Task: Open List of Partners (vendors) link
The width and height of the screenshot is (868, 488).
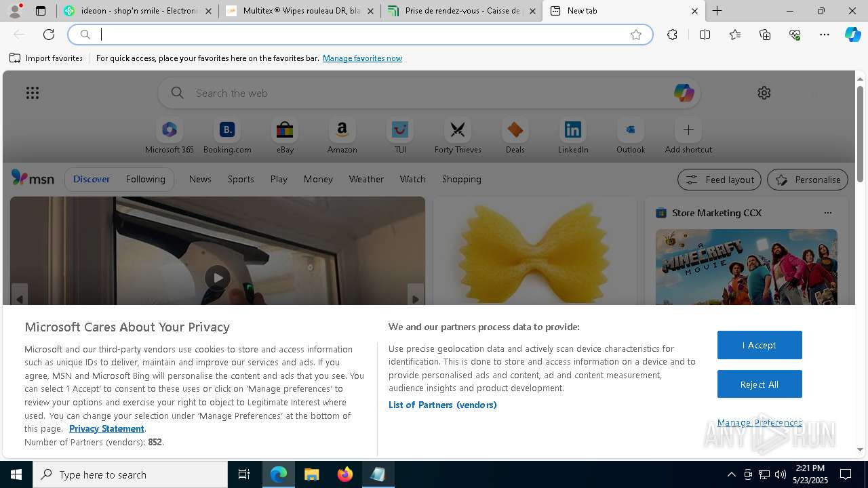Action: pos(443,405)
